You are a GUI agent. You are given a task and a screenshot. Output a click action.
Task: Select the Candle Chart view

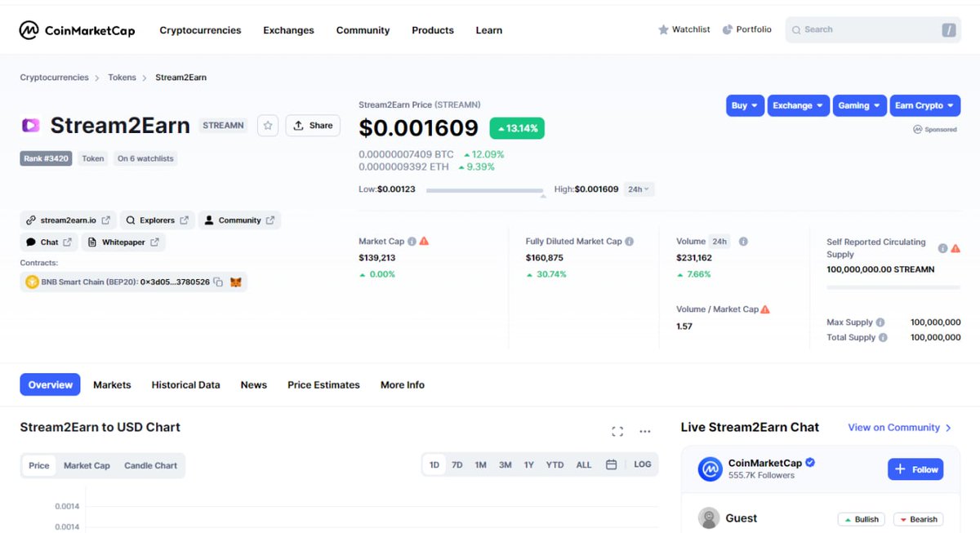tap(150, 465)
